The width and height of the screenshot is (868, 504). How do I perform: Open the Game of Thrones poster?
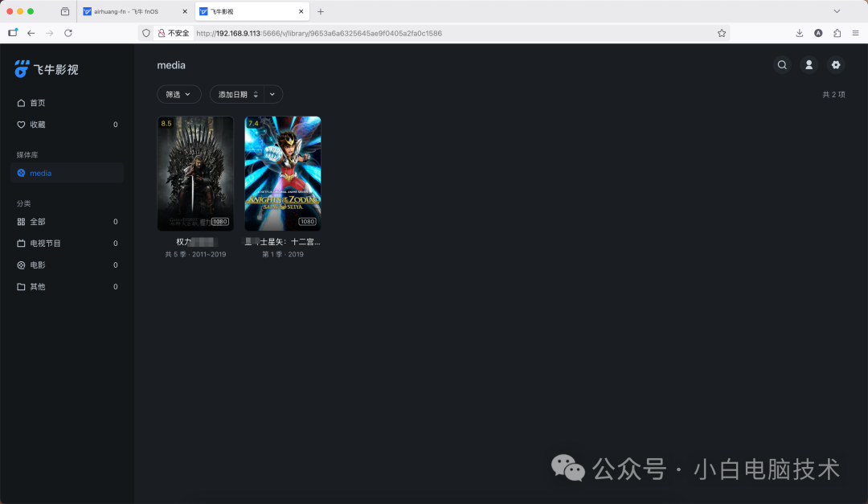point(195,174)
